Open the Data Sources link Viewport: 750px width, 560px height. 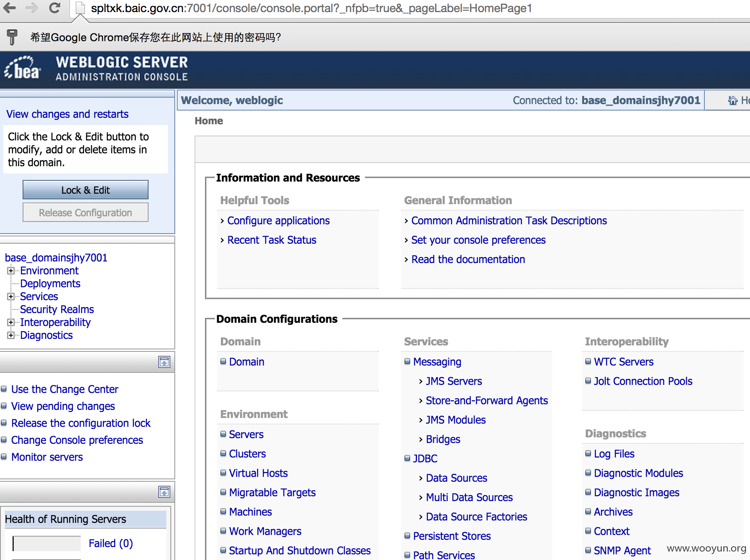pos(457,478)
